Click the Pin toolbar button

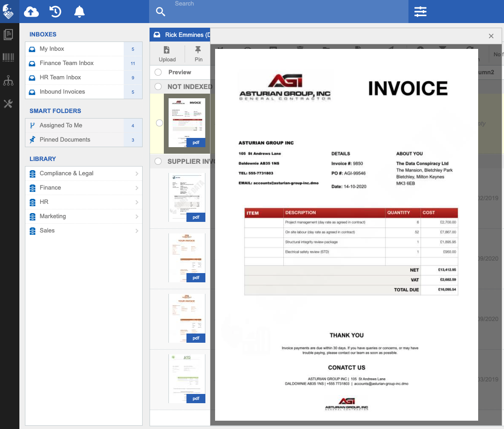pos(198,54)
